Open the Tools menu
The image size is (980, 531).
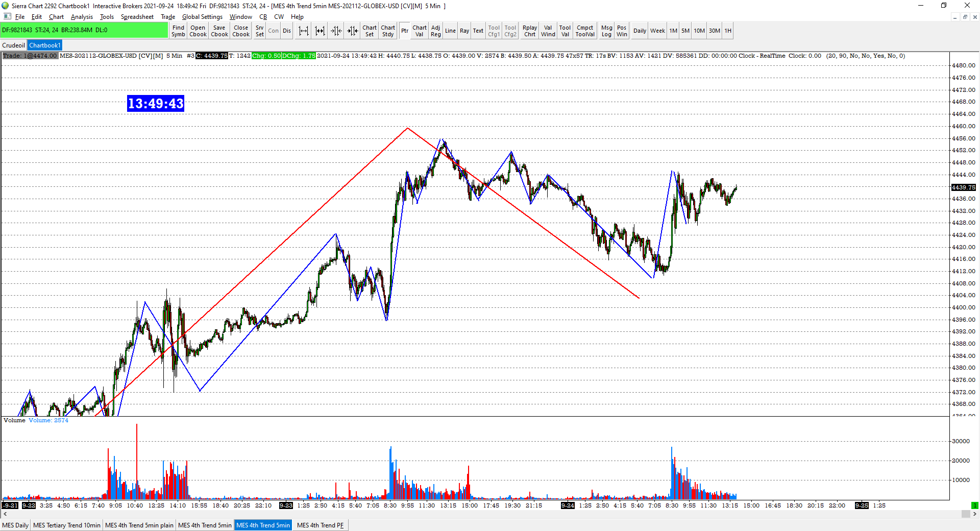[x=107, y=17]
